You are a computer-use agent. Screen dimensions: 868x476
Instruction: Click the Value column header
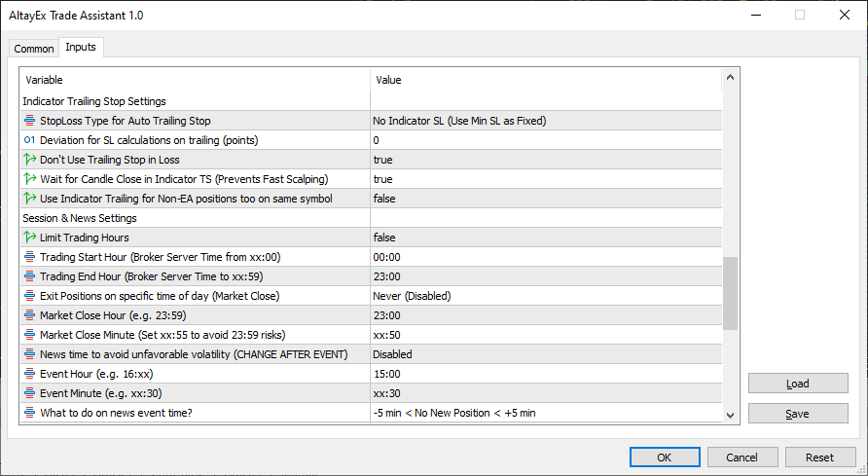[x=546, y=80]
